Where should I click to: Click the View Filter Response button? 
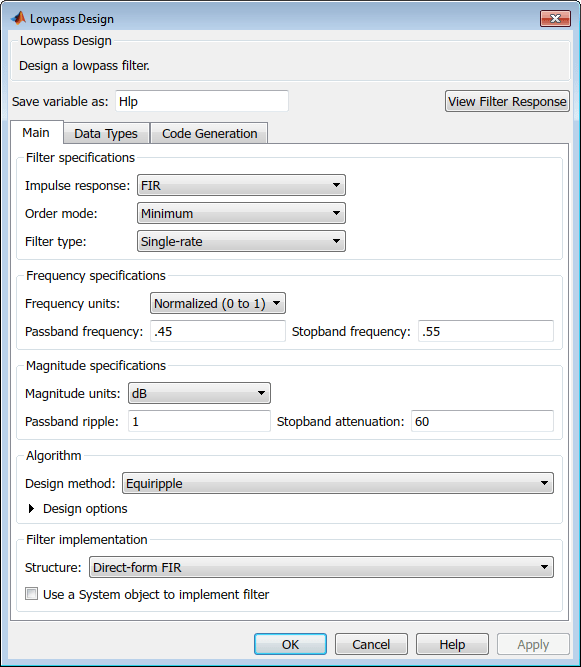[507, 101]
